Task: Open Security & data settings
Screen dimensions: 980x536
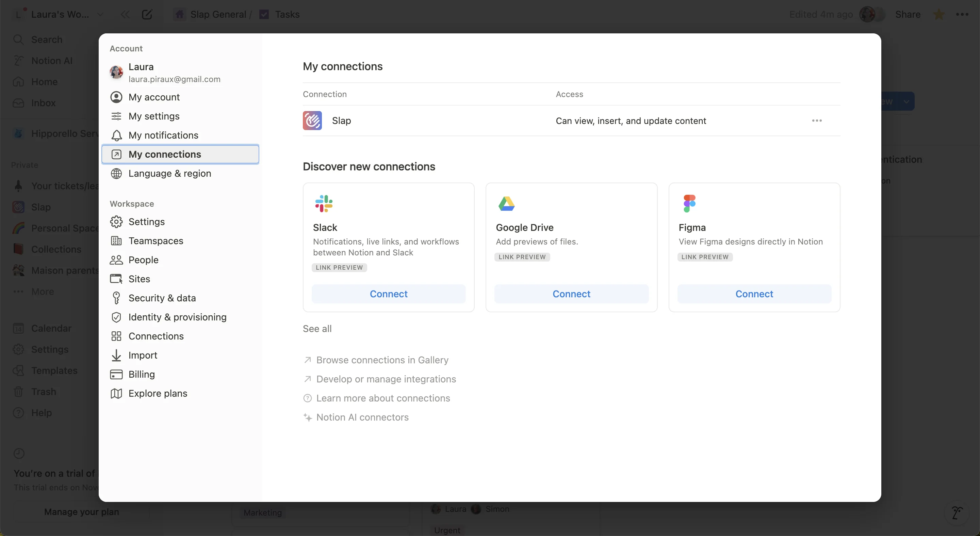Action: click(162, 298)
